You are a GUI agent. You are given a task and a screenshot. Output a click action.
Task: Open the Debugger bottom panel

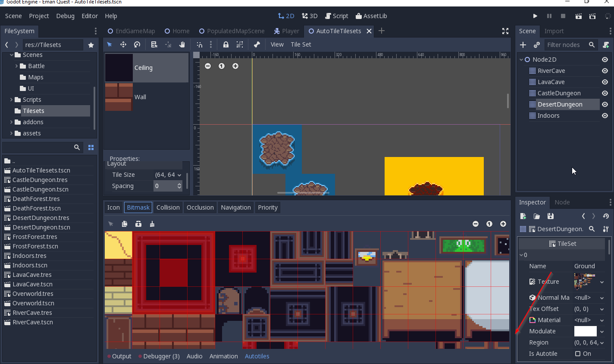(159, 356)
